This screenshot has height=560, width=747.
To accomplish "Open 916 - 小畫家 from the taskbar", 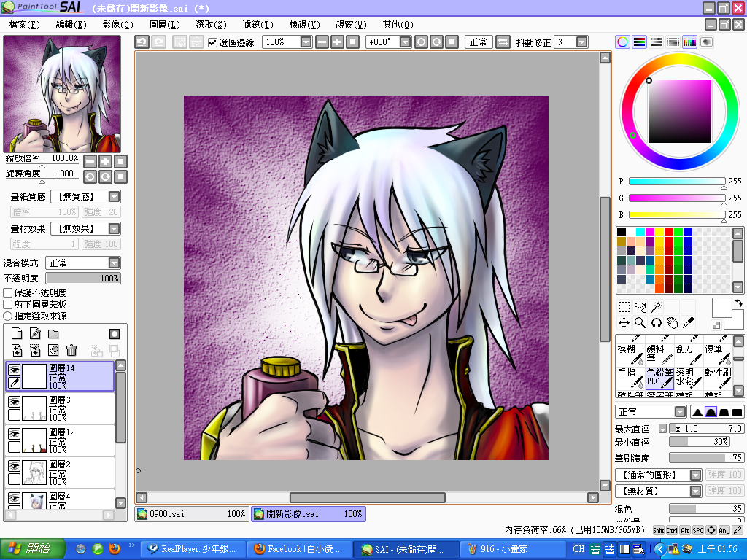I will pos(512,549).
